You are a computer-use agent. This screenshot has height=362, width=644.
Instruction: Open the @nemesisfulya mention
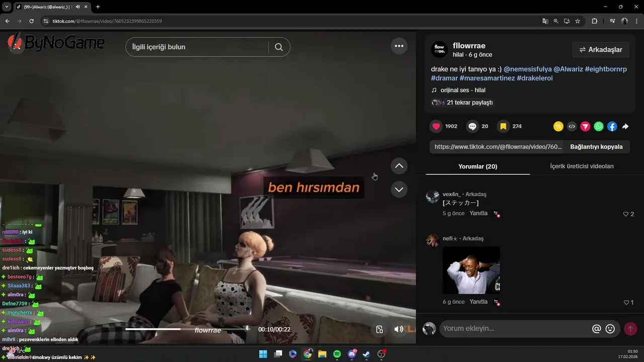527,69
